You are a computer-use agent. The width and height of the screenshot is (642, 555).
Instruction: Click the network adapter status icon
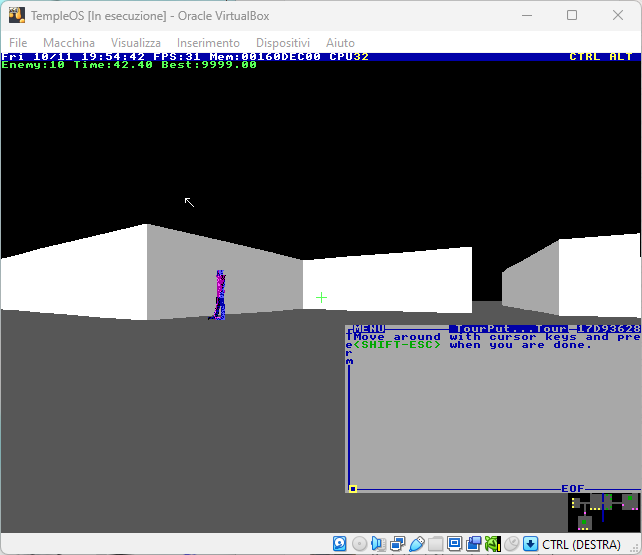pyautogui.click(x=397, y=544)
